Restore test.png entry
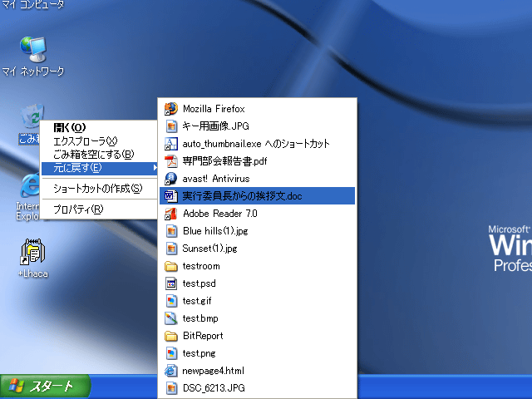532x399 pixels. coord(257,353)
